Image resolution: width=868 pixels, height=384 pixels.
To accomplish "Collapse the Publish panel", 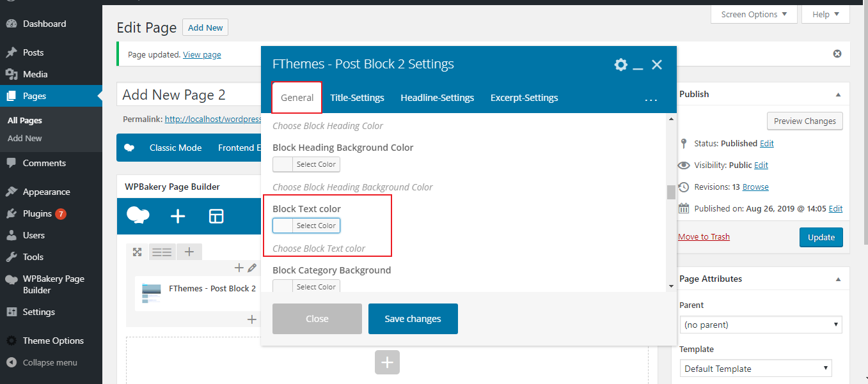I will (838, 95).
